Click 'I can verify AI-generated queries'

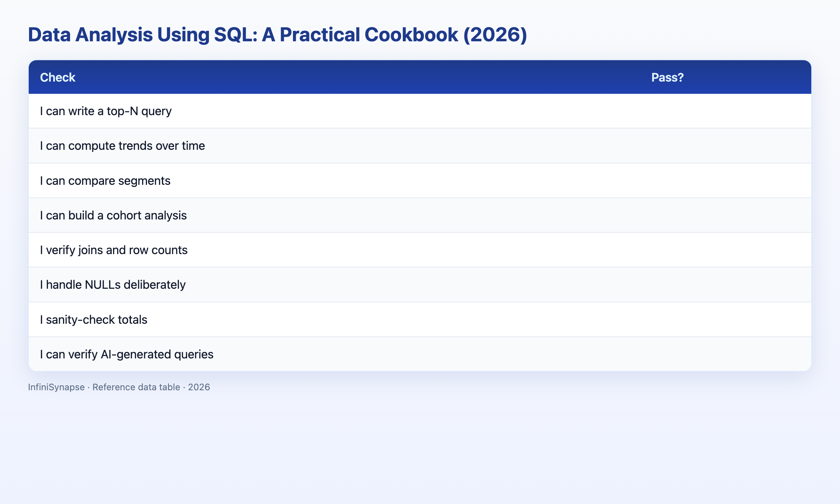[126, 354]
